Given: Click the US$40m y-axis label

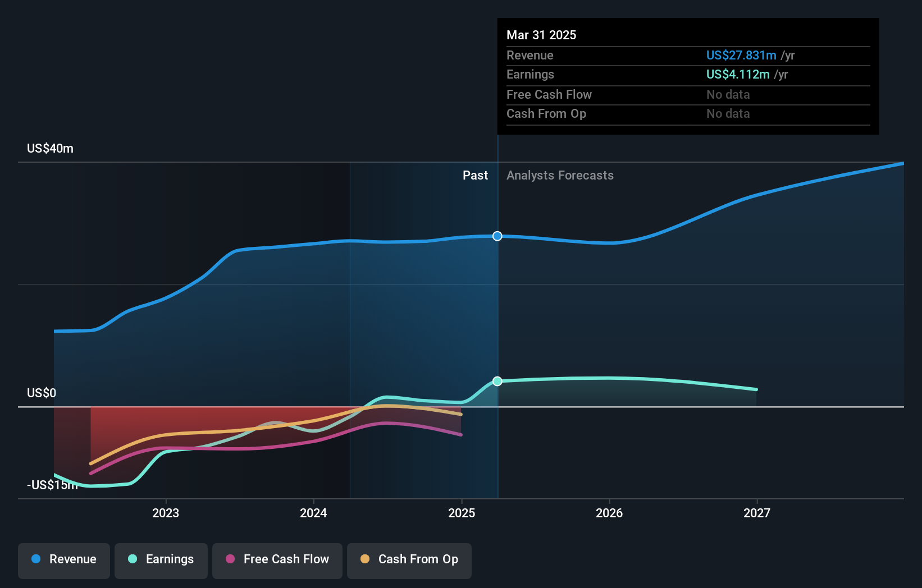Looking at the screenshot, I should pyautogui.click(x=50, y=148).
